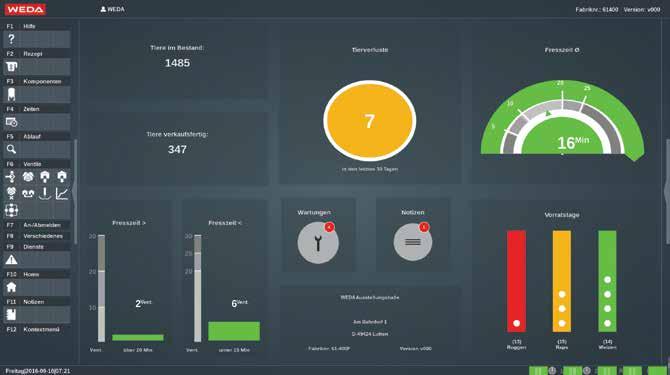Open the Notizen document icon in sidebar
This screenshot has height=375, width=670.
[11, 314]
